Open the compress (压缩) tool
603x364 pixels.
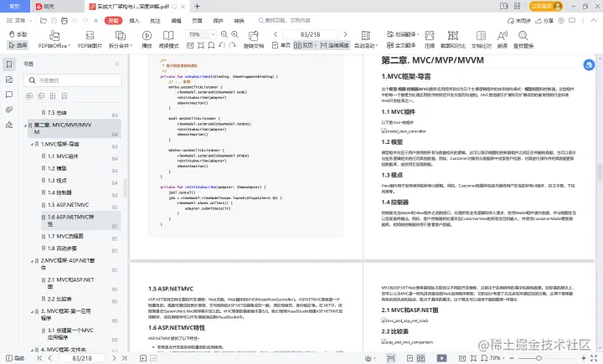click(x=429, y=39)
